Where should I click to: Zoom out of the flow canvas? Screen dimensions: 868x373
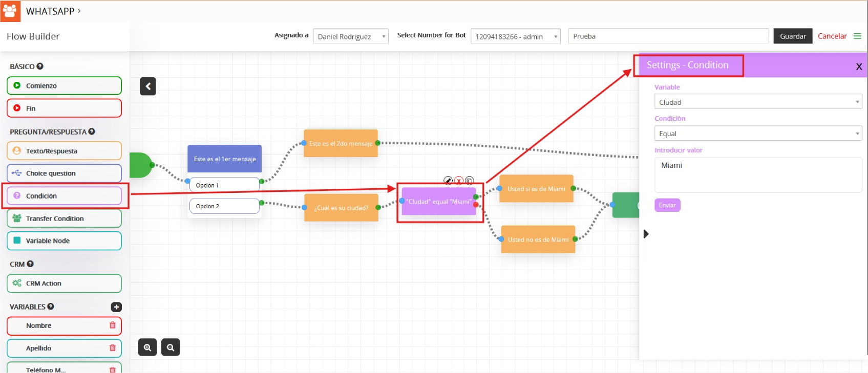click(171, 347)
